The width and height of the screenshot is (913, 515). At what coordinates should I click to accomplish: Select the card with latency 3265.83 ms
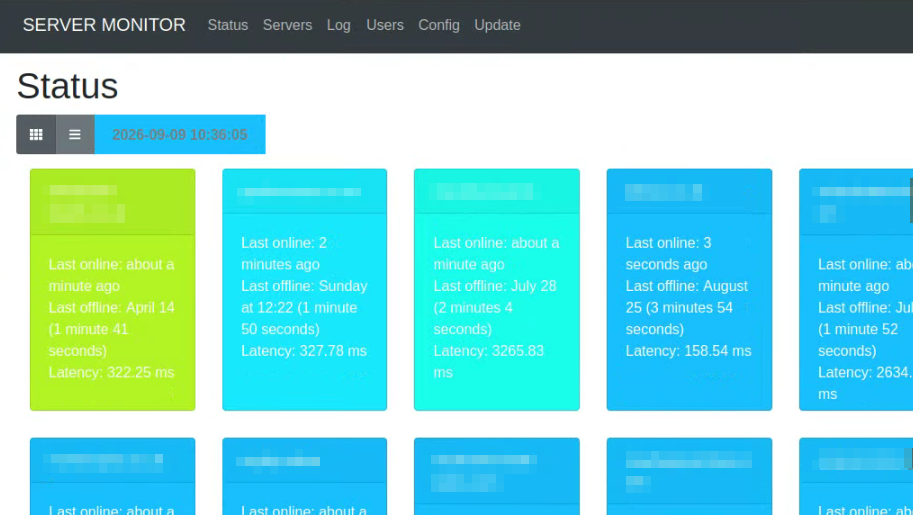(497, 290)
